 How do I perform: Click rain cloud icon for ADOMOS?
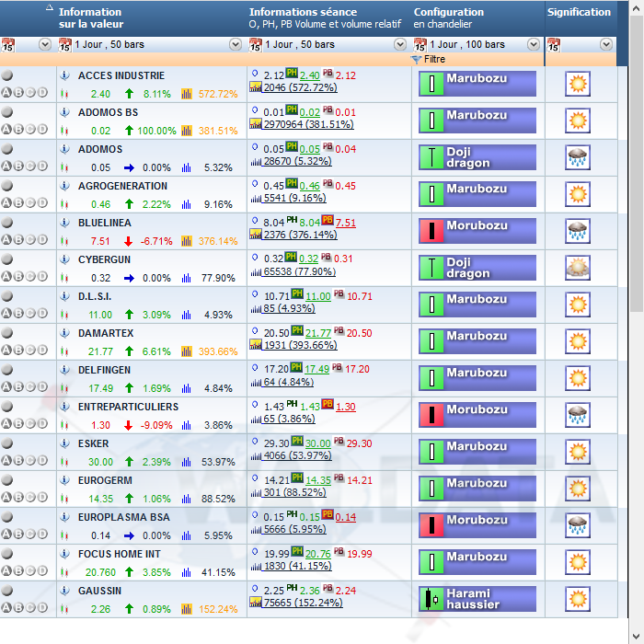pyautogui.click(x=578, y=157)
